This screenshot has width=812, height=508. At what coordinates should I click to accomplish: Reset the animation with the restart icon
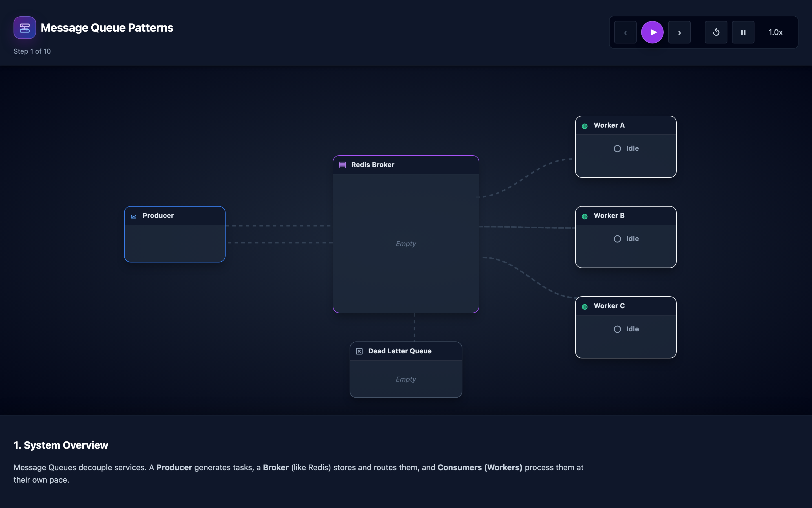click(716, 32)
